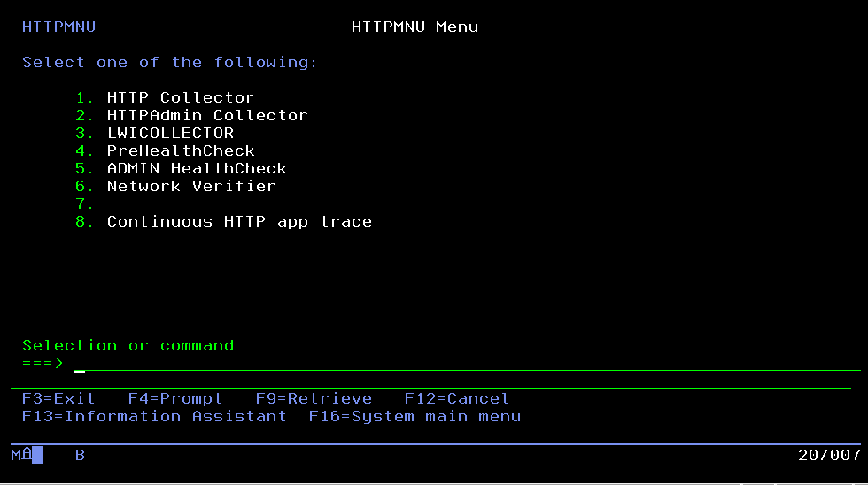Click the Selection or command input line
This screenshot has width=868, height=485.
click(468, 364)
